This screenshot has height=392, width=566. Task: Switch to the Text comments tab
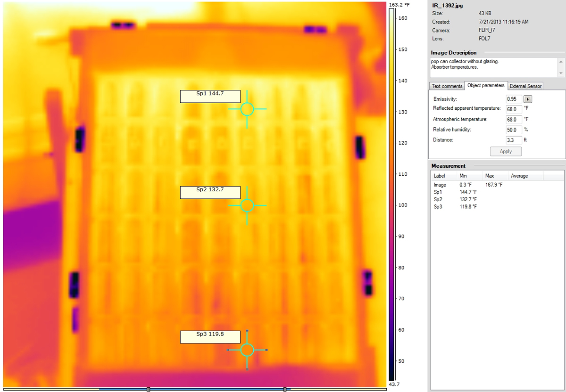pos(447,86)
